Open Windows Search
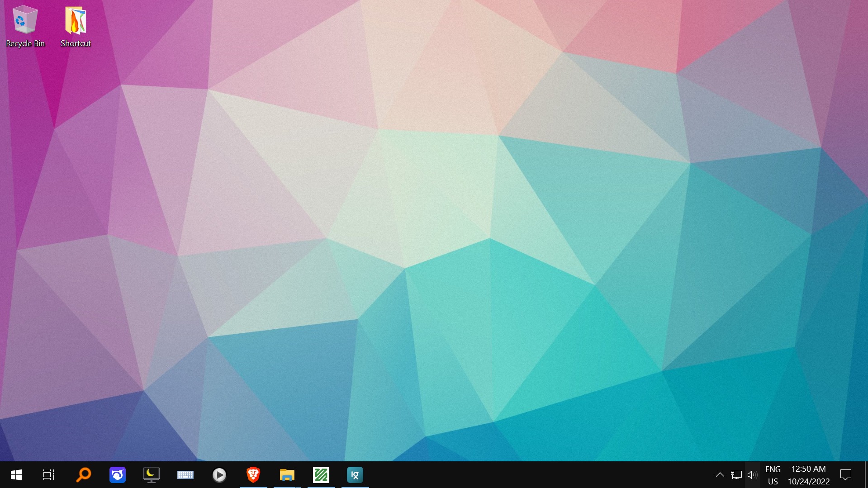The width and height of the screenshot is (868, 488). (83, 475)
